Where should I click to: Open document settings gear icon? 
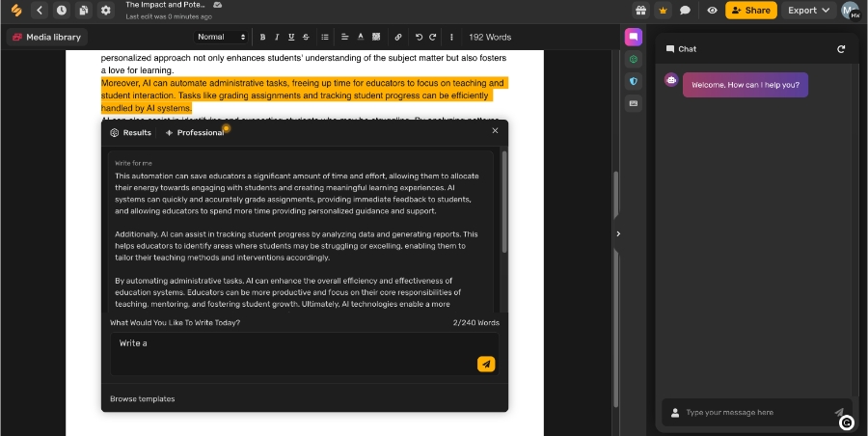pos(106,11)
